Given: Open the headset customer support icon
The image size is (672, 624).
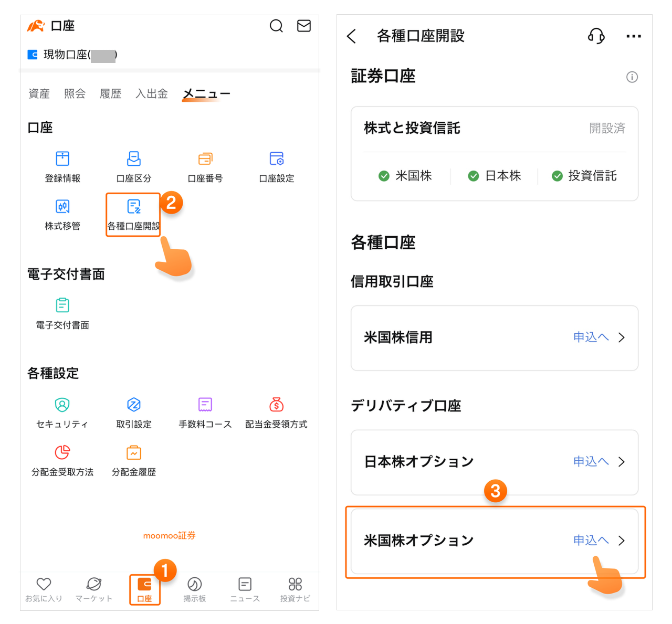Looking at the screenshot, I should (596, 36).
